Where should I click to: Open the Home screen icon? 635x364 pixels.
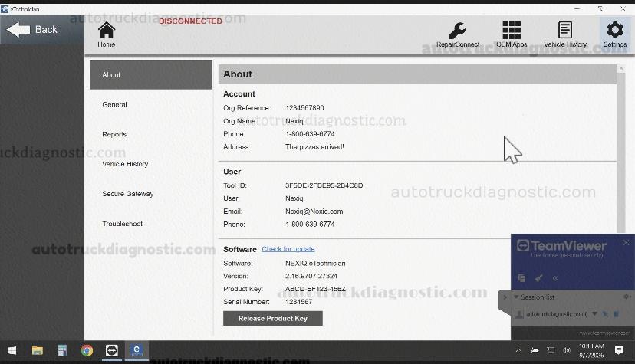tap(107, 34)
